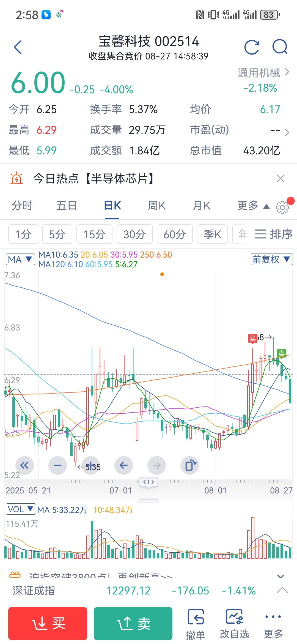Select the 60分 period option
The image size is (297, 644).
(x=175, y=234)
